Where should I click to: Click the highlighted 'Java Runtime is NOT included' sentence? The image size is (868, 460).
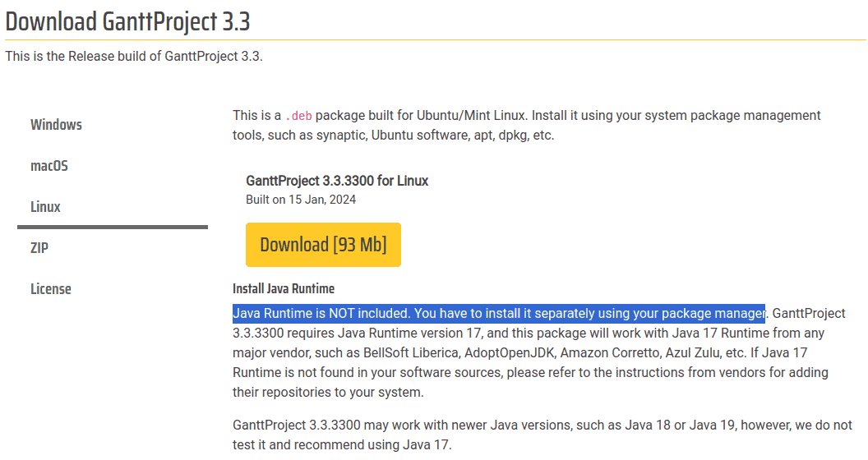point(499,314)
